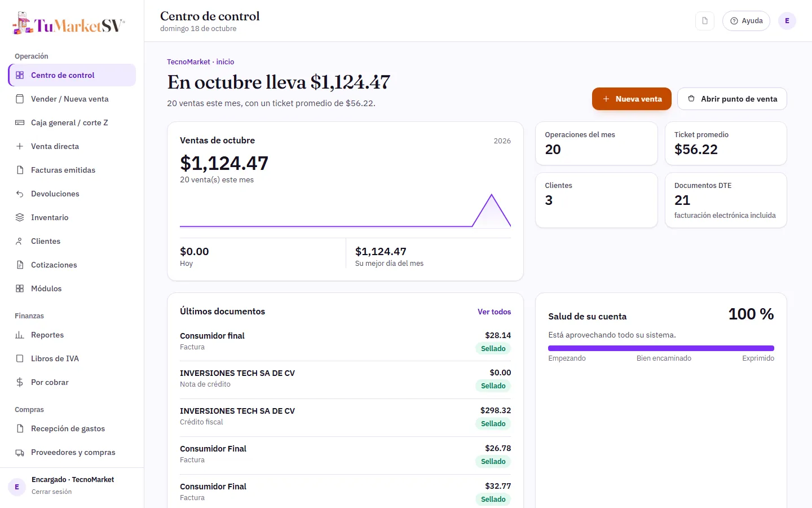Click the Reportes bar-chart icon
This screenshot has width=812, height=508.
20,335
